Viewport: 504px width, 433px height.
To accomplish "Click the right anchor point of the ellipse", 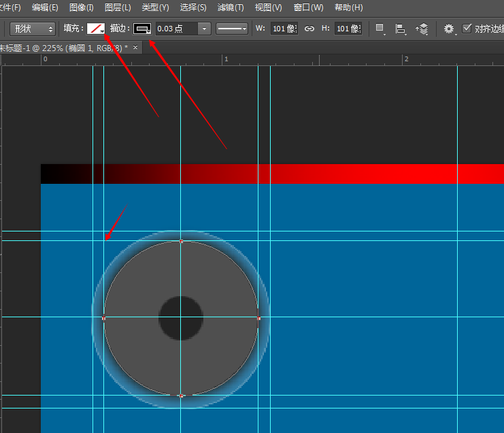I will [x=259, y=318].
